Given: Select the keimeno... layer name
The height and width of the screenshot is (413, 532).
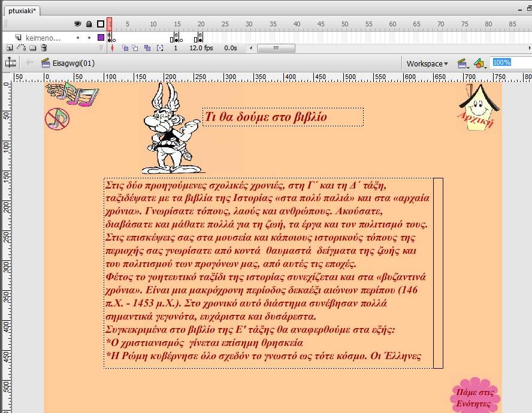Looking at the screenshot, I should 43,38.
